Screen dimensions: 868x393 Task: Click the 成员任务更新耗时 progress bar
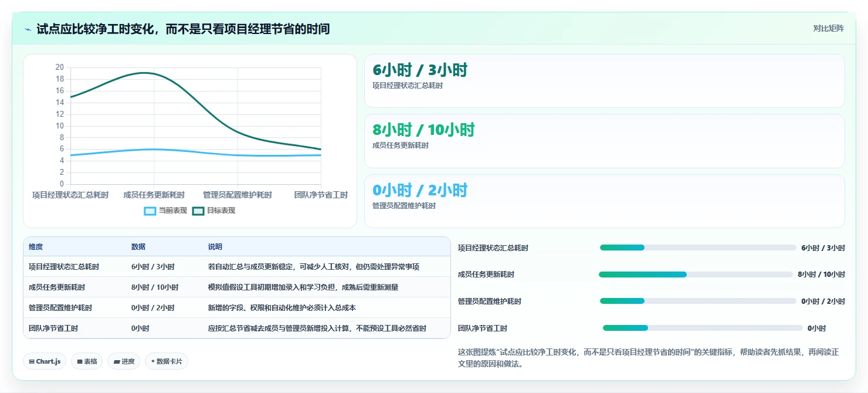tap(696, 275)
